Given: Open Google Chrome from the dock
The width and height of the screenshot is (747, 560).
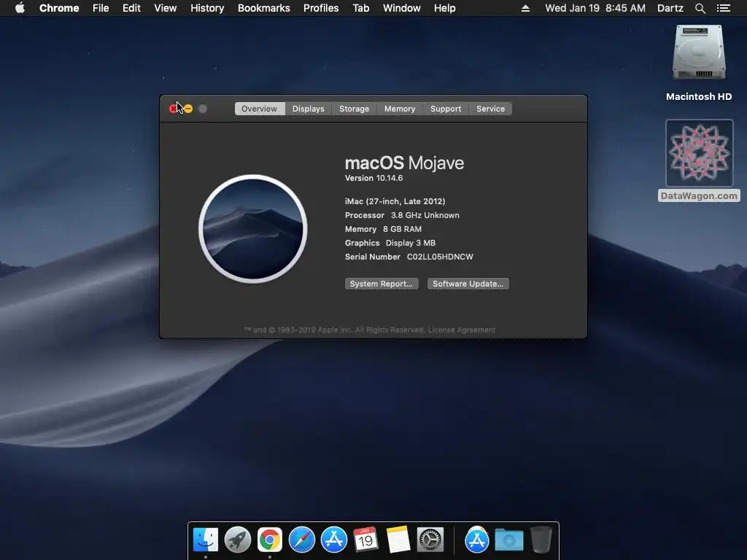Looking at the screenshot, I should point(270,540).
